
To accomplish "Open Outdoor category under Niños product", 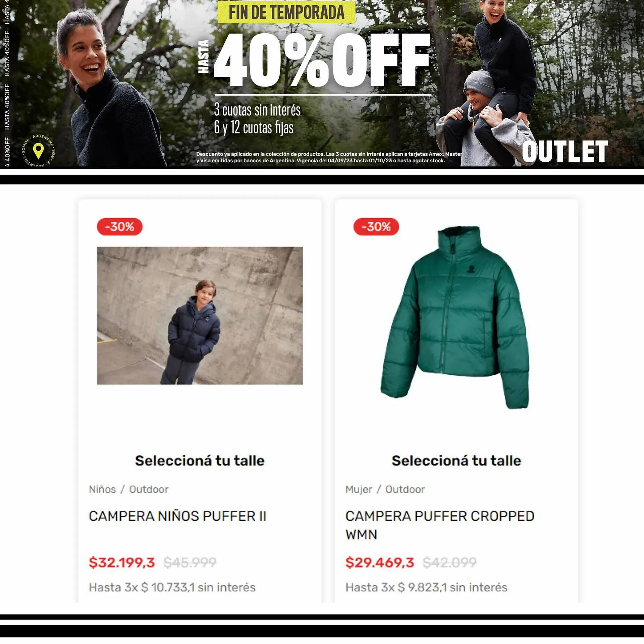I will 149,489.
